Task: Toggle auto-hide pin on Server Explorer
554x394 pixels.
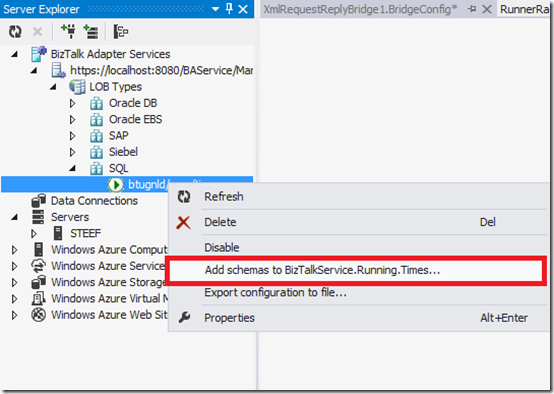Action: click(x=229, y=9)
